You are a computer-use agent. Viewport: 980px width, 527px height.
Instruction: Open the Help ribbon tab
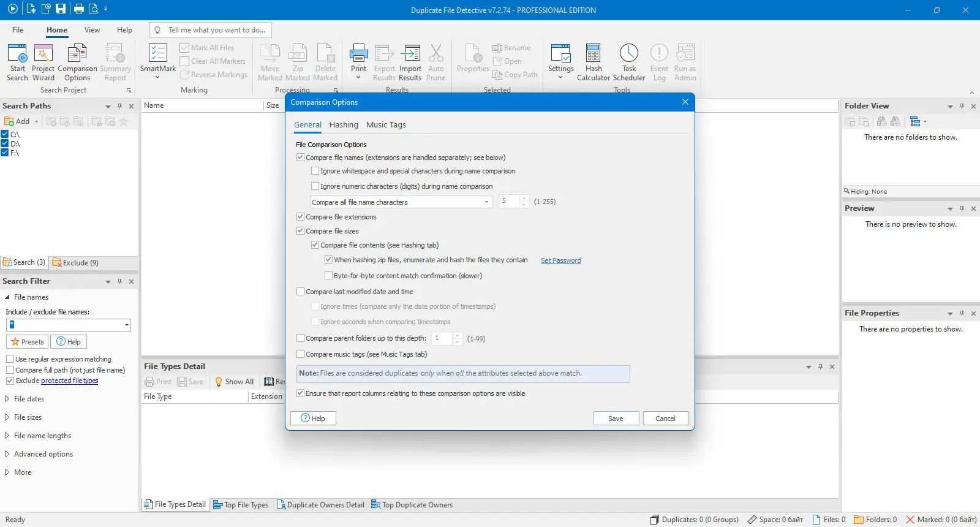tap(124, 30)
